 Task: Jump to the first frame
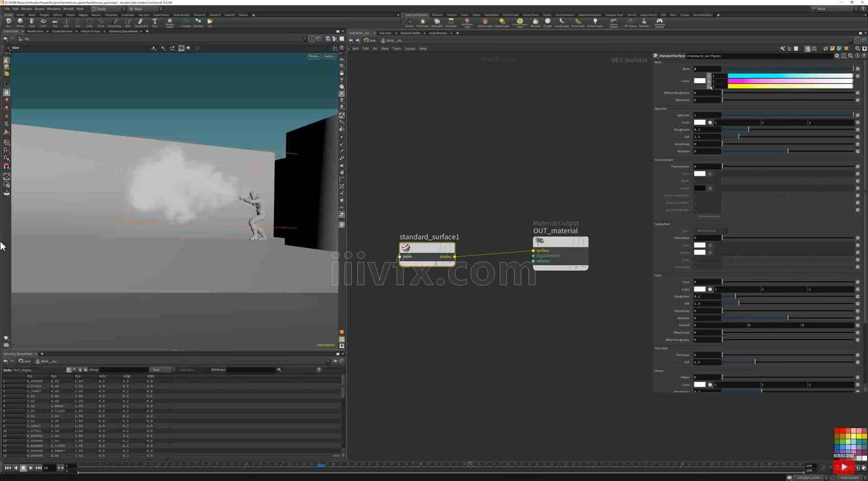pyautogui.click(x=8, y=468)
